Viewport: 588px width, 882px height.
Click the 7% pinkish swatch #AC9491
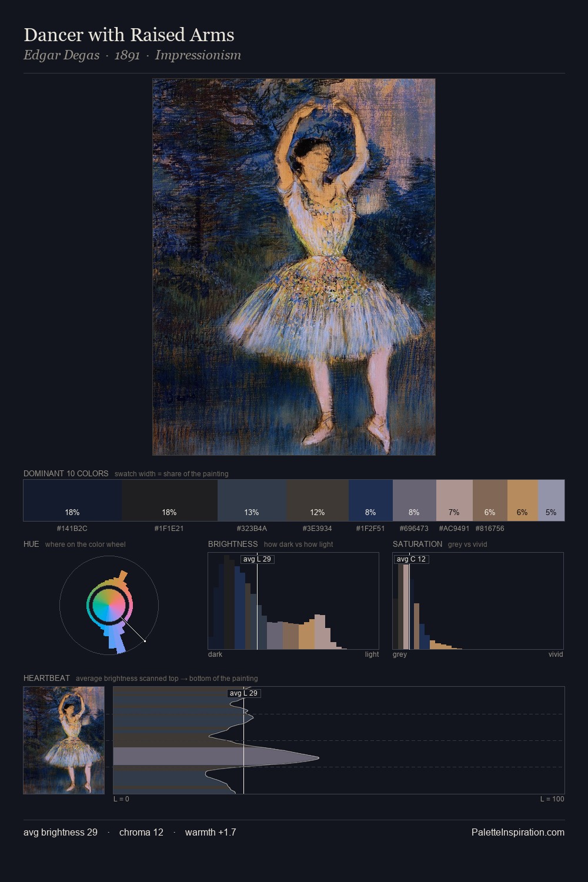[x=455, y=500]
